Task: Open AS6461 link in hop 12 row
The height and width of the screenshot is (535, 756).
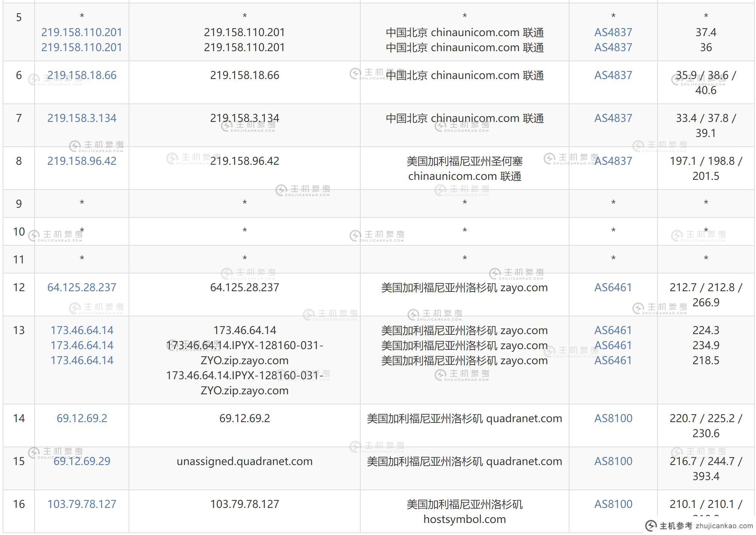Action: [x=613, y=287]
